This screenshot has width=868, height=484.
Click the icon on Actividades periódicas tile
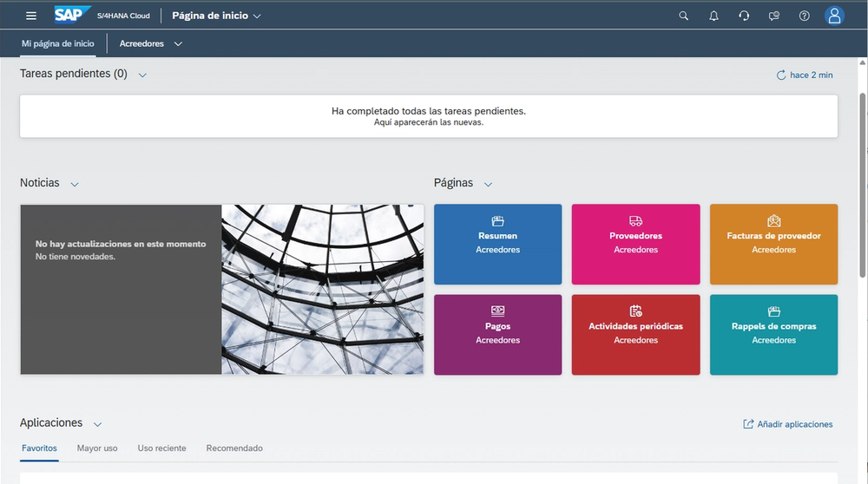coord(635,311)
